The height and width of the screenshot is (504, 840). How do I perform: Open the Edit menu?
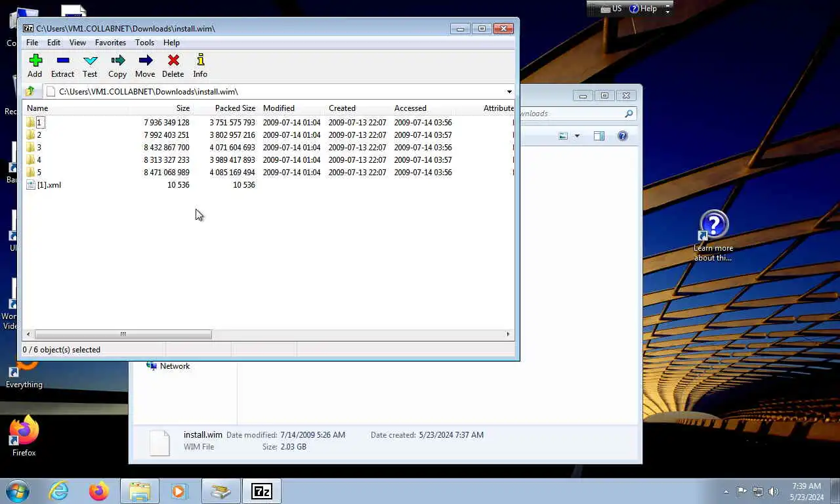(54, 43)
